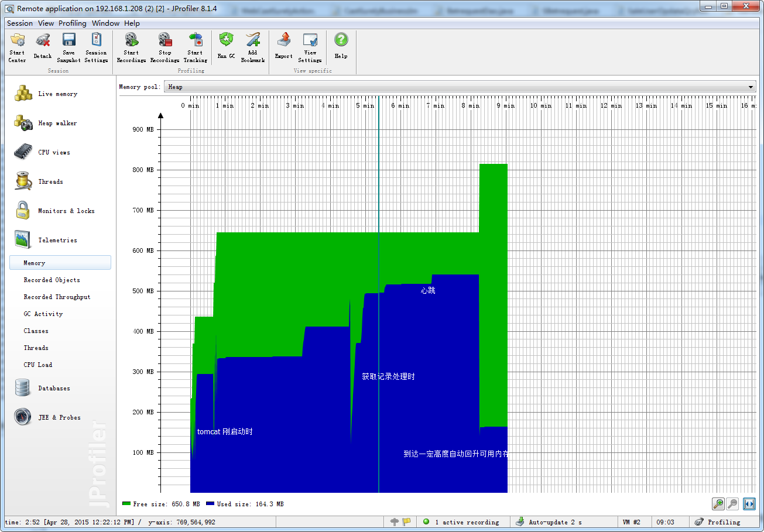Screen dimensions: 764x532
Task: Click the '900 MB' y-axis label
Action: pyautogui.click(x=142, y=129)
